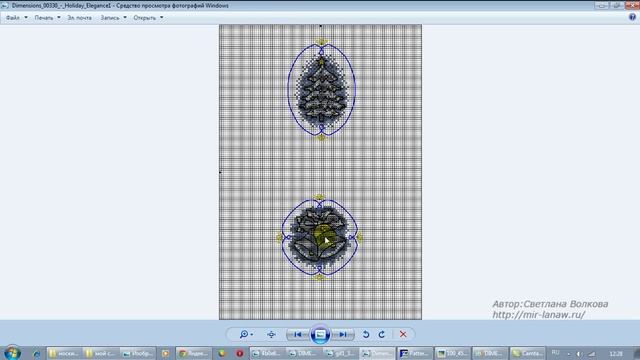Switch to the 100_45 taskbar window
640x360 pixels.
452,353
